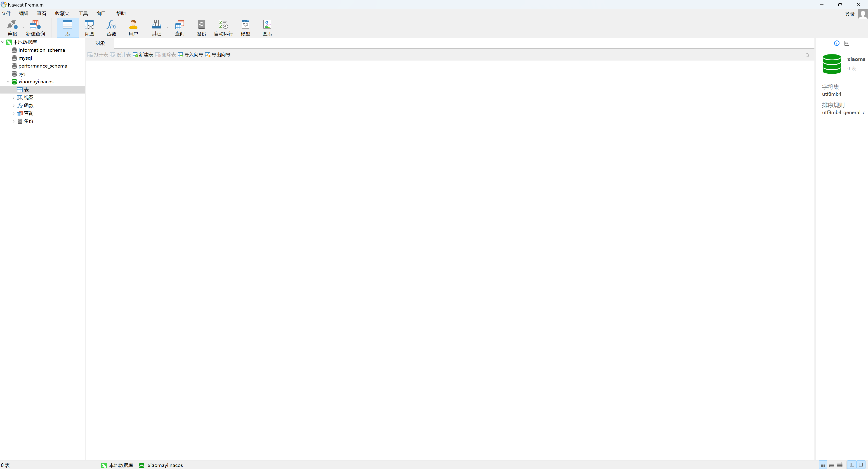Open the 其它 others toolbar icon

(x=156, y=28)
